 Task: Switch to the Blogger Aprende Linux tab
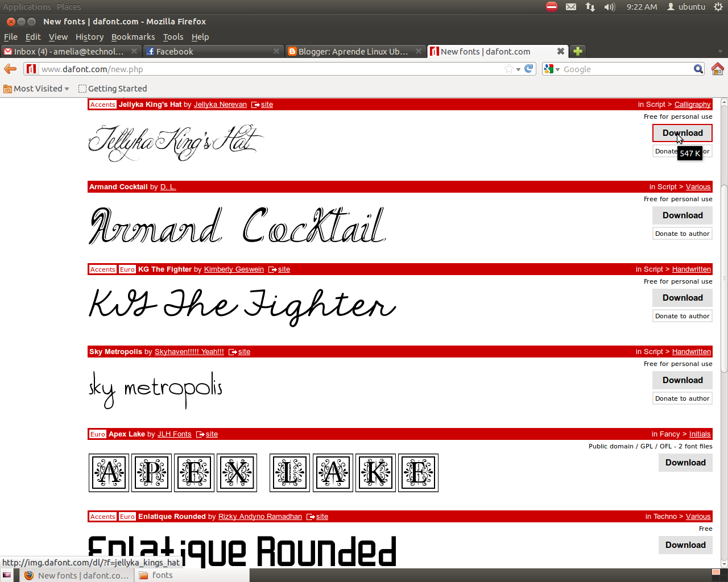pyautogui.click(x=355, y=51)
